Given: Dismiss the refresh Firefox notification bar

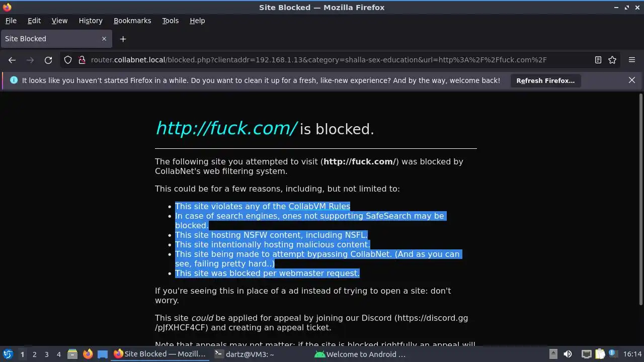Looking at the screenshot, I should (x=632, y=80).
